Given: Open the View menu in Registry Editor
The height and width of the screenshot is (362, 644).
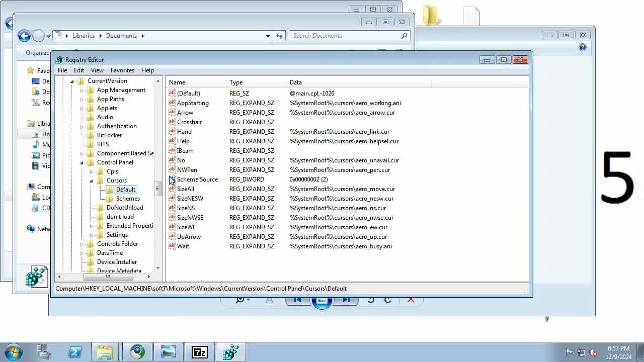Looking at the screenshot, I should point(97,70).
